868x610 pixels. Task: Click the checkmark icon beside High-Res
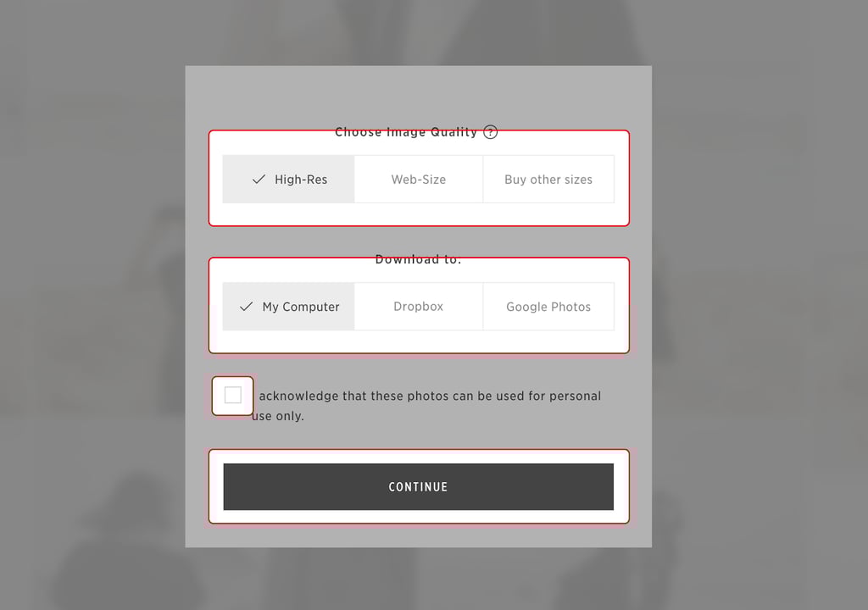(x=259, y=180)
